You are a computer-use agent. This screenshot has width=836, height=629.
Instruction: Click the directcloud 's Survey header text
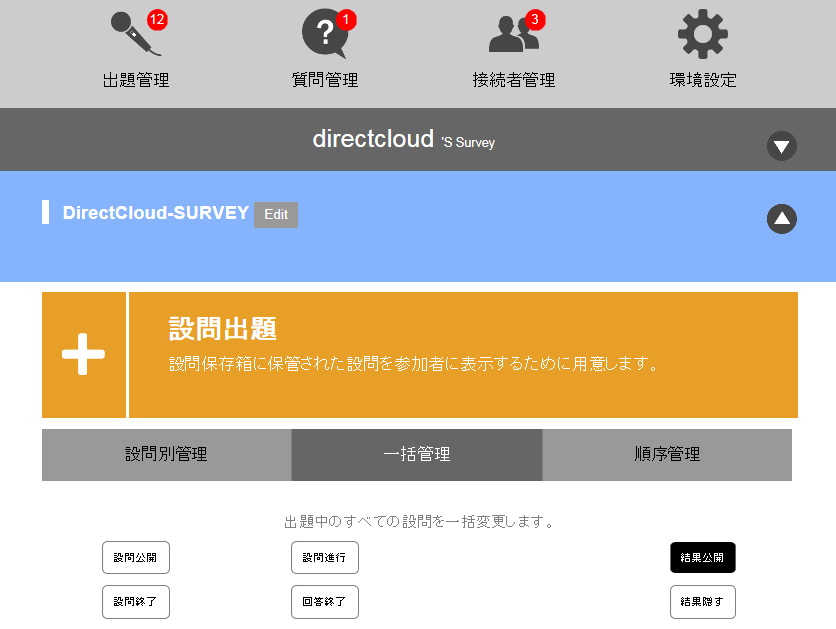tap(404, 140)
